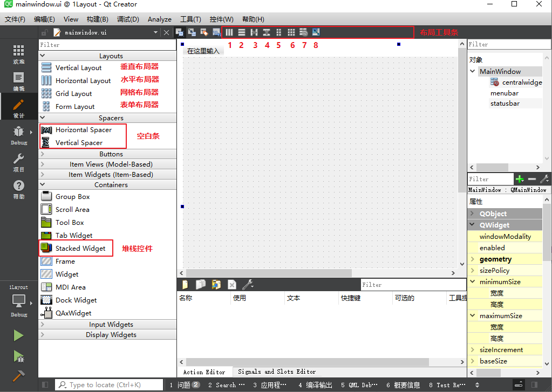Switch to the Signals and Slots Editor tab

tap(277, 372)
